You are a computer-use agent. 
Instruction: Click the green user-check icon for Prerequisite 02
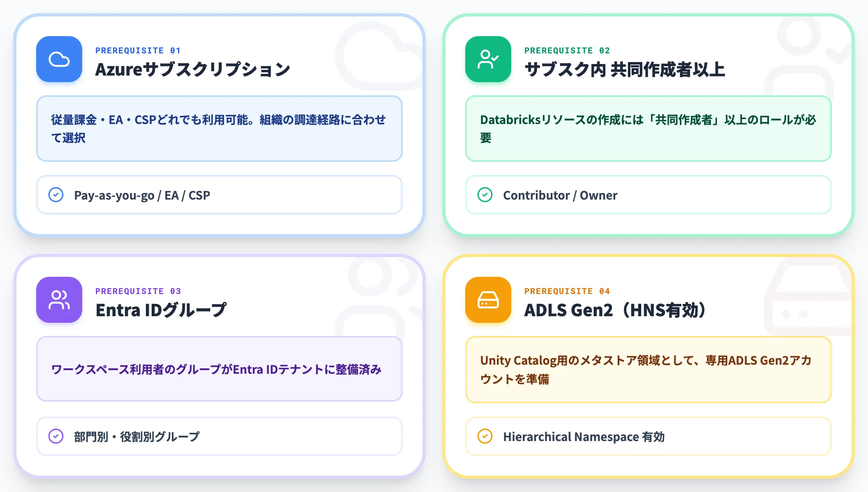tap(488, 59)
